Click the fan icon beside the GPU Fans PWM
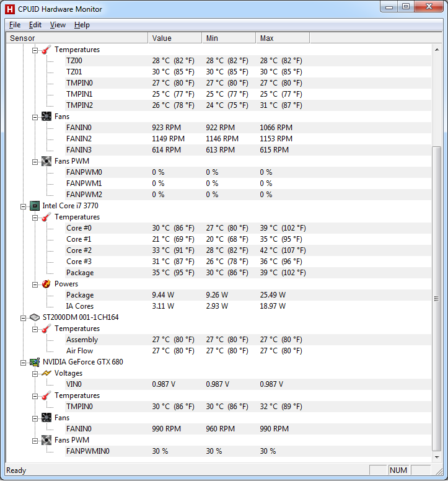 (x=46, y=440)
